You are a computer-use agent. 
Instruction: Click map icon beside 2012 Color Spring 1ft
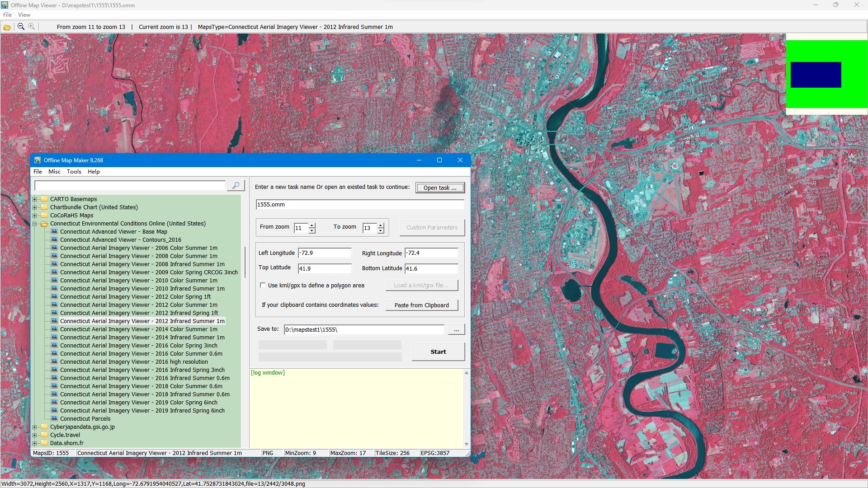point(55,296)
